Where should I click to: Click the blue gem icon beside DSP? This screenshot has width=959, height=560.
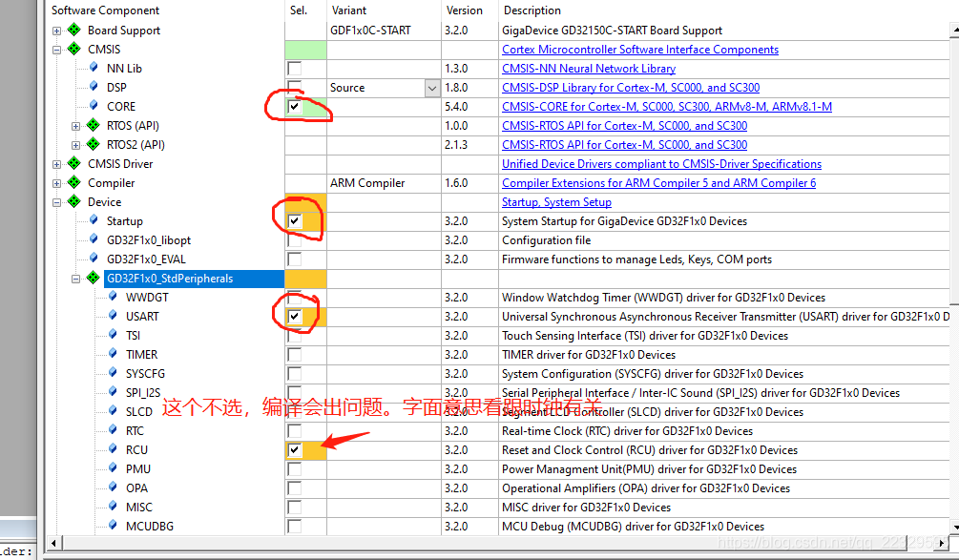tap(94, 86)
